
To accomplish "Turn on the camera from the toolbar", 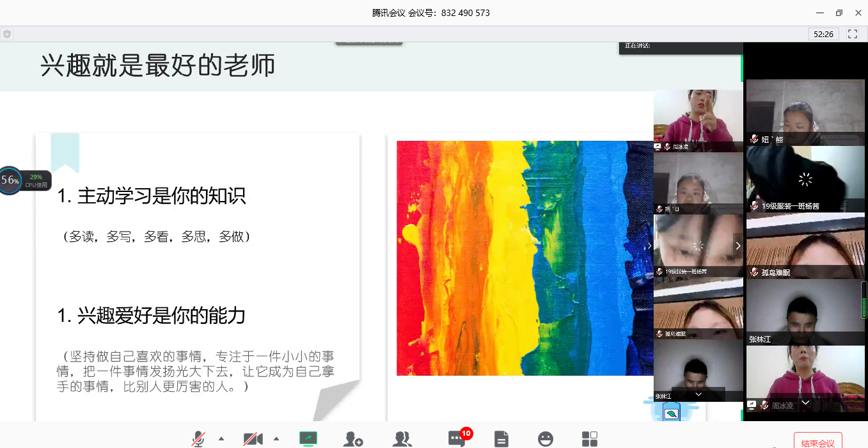I will 253,439.
